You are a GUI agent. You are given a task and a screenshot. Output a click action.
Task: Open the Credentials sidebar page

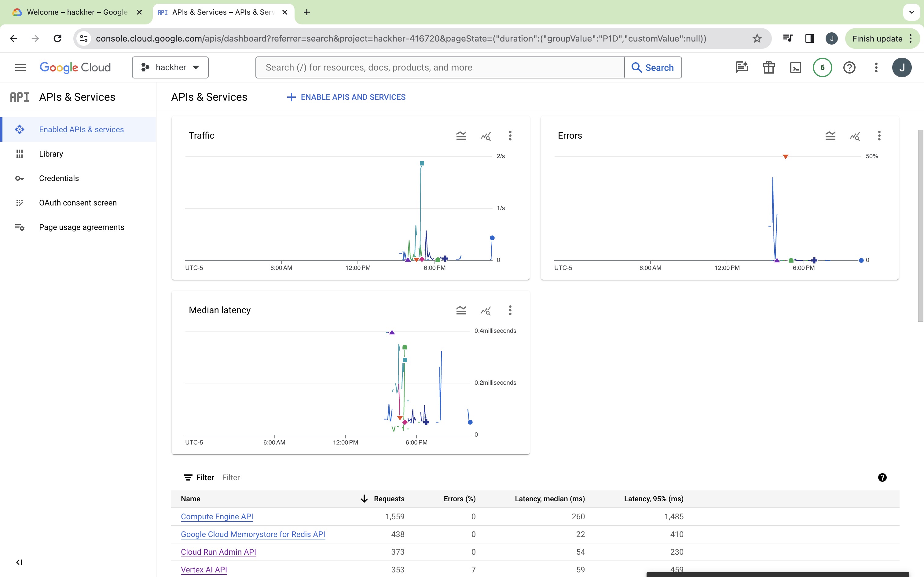59,178
